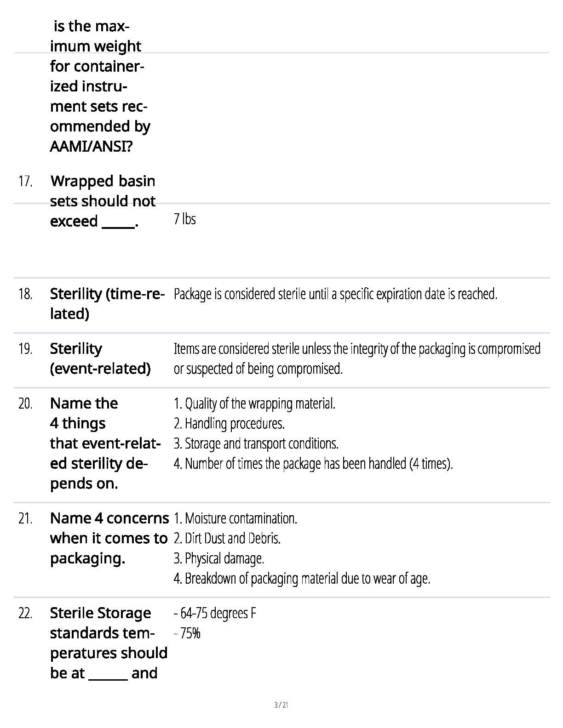This screenshot has height=728, width=563.
Task: Click the "Handling procedures" answer line
Action: (229, 423)
